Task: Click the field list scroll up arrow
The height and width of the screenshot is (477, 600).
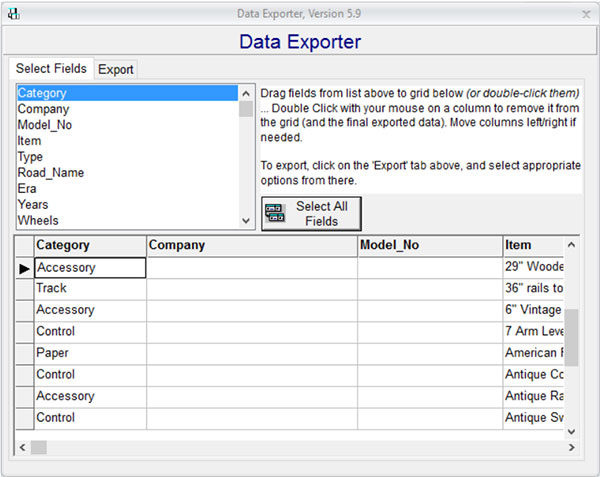Action: 246,93
